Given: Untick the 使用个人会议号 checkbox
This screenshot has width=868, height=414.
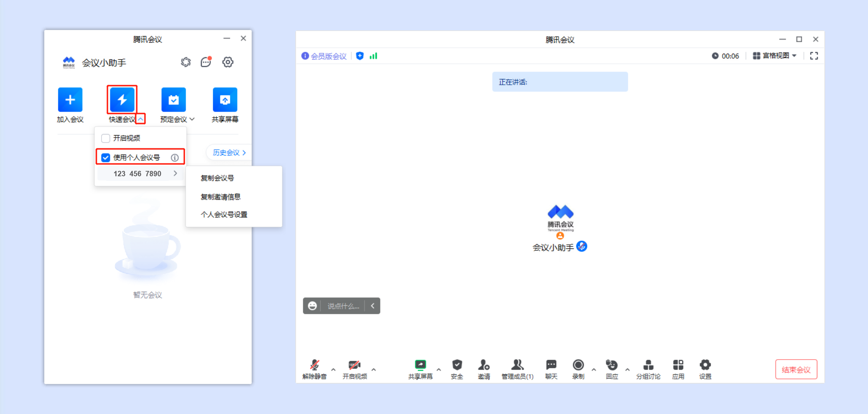Looking at the screenshot, I should (105, 158).
